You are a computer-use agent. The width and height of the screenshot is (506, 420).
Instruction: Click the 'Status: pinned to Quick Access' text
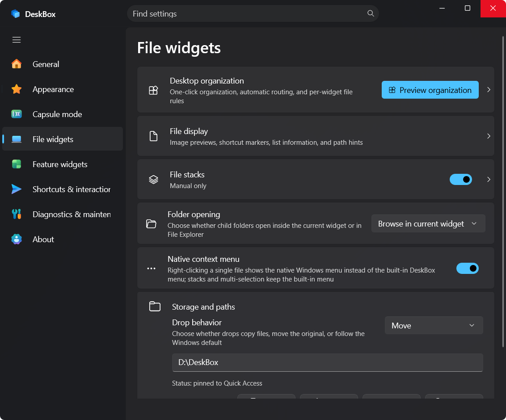(217, 383)
